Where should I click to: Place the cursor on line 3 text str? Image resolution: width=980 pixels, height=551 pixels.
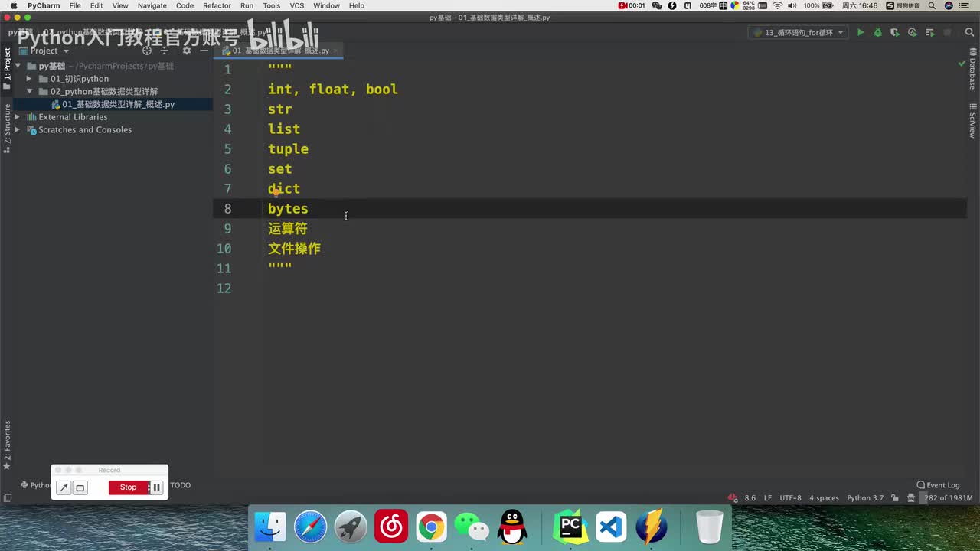click(x=279, y=109)
